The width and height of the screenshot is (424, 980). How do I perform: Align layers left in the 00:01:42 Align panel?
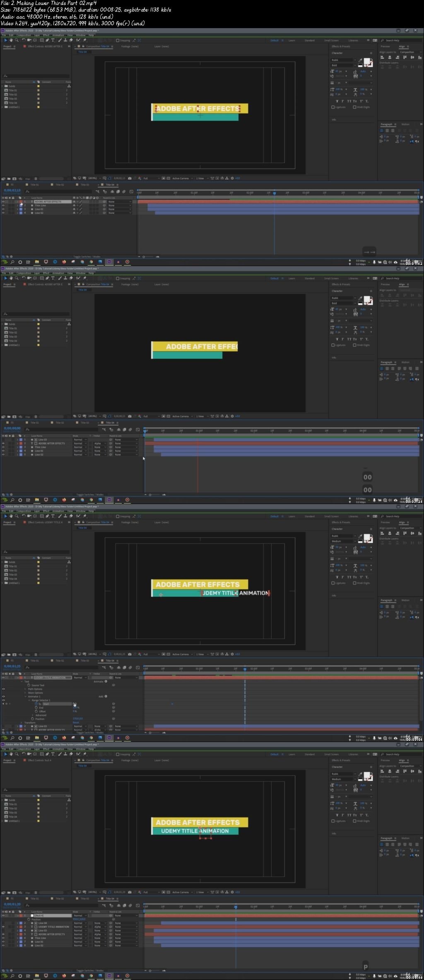point(382,57)
